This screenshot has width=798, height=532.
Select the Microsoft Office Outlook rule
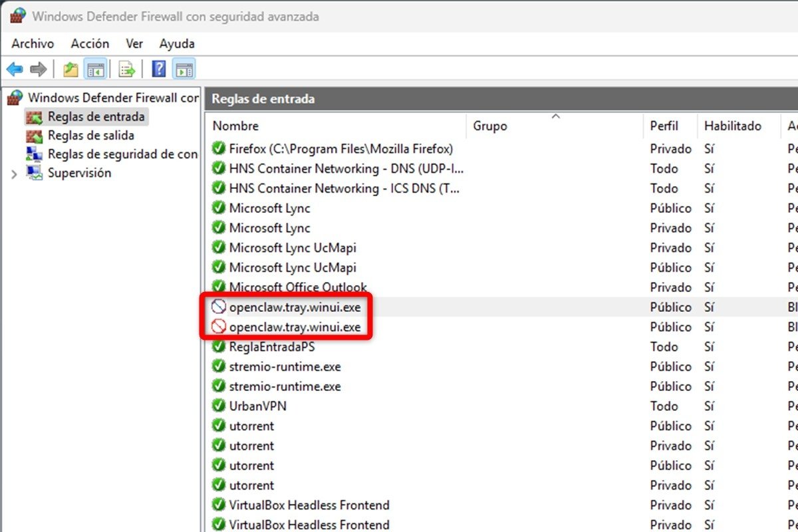point(298,287)
